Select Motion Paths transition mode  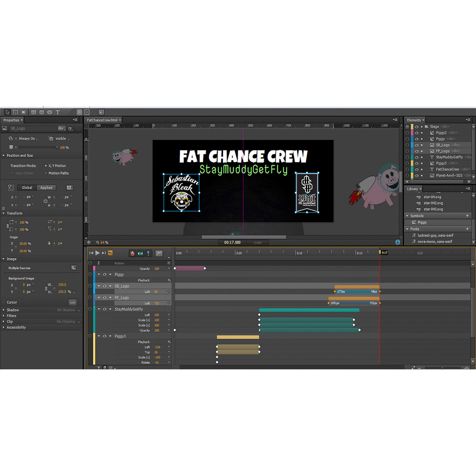[46, 173]
